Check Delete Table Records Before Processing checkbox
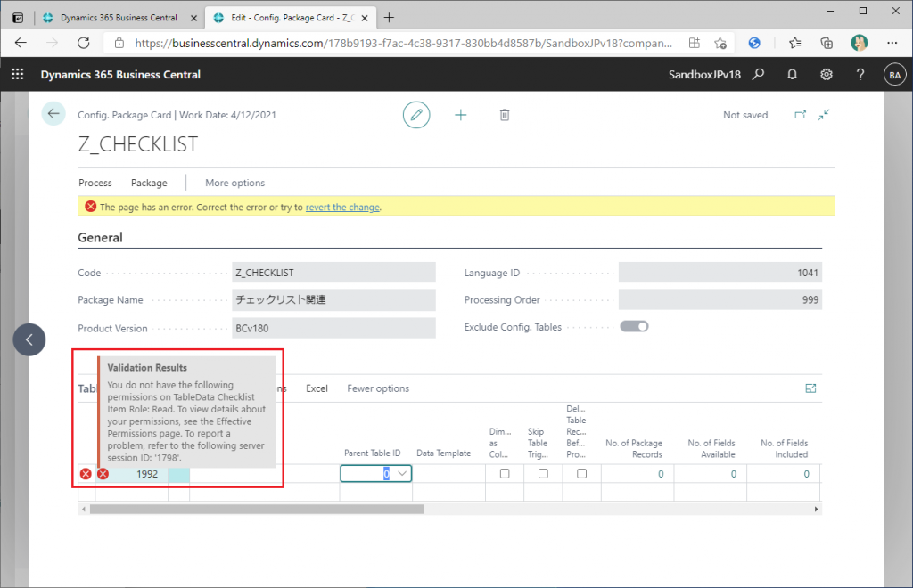913x588 pixels. coord(581,473)
